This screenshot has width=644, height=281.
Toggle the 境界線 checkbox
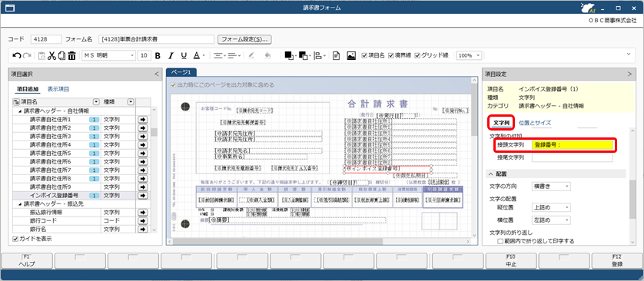pyautogui.click(x=391, y=55)
